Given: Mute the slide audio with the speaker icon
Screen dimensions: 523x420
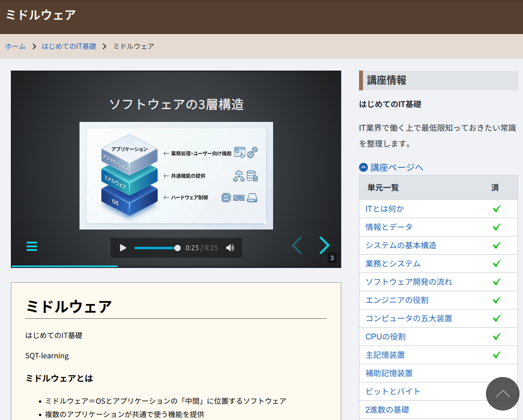Looking at the screenshot, I should click(230, 248).
